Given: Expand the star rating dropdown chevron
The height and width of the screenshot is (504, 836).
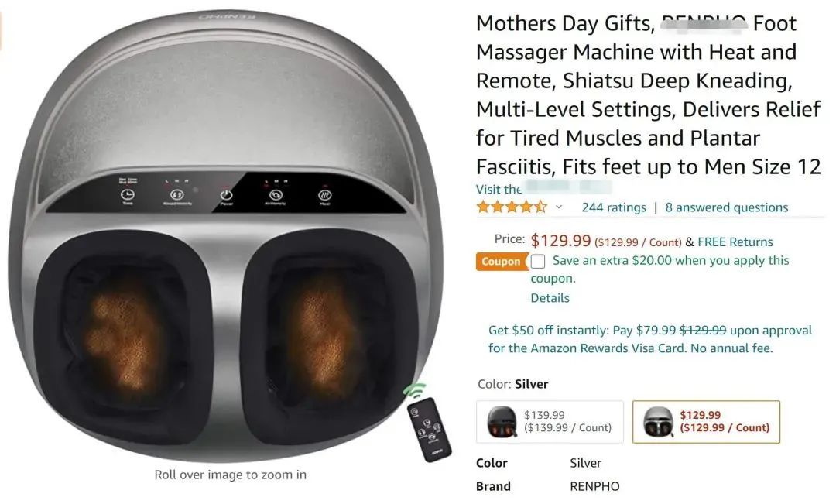Looking at the screenshot, I should tap(559, 207).
